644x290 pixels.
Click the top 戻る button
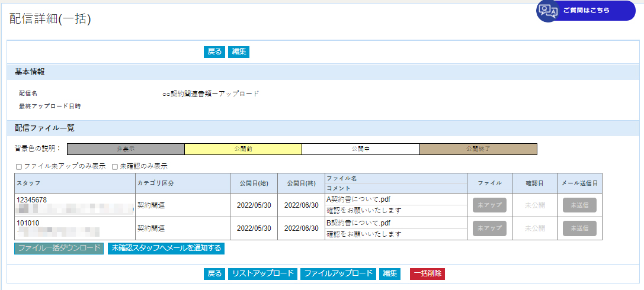(214, 51)
